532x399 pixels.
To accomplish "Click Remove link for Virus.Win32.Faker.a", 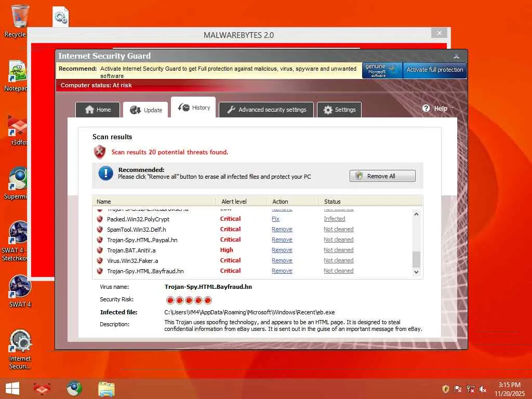I will 282,261.
